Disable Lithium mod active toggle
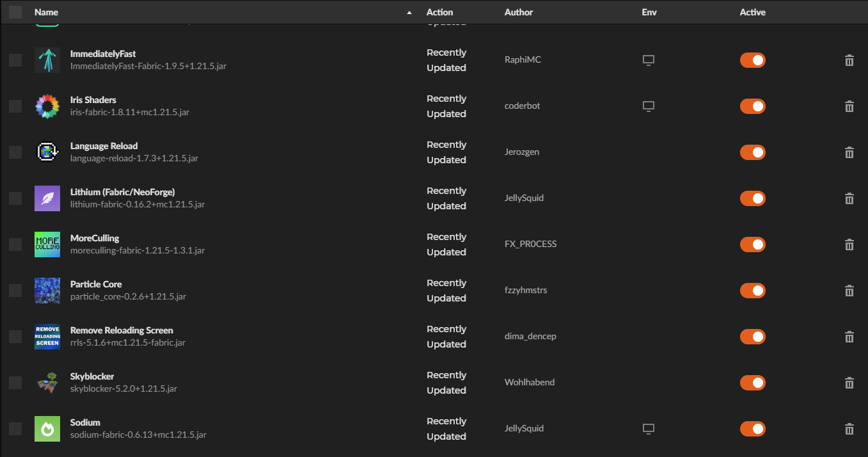Viewport: 868px width, 457px height. [753, 198]
